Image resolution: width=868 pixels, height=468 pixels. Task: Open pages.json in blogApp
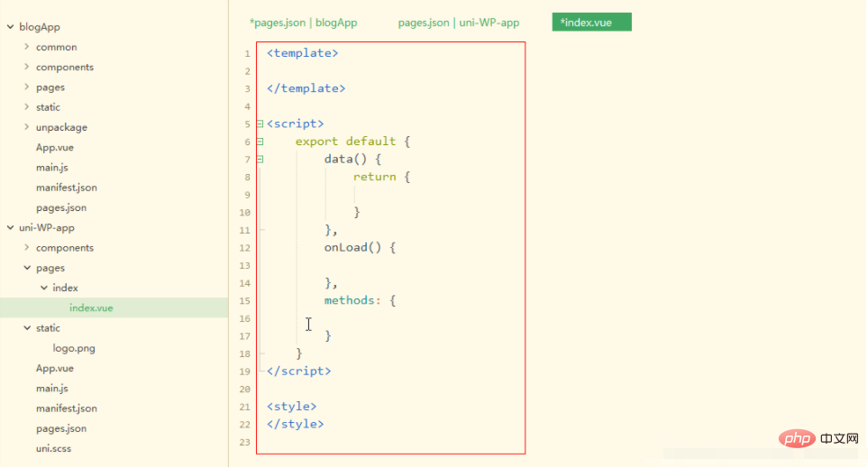(61, 207)
